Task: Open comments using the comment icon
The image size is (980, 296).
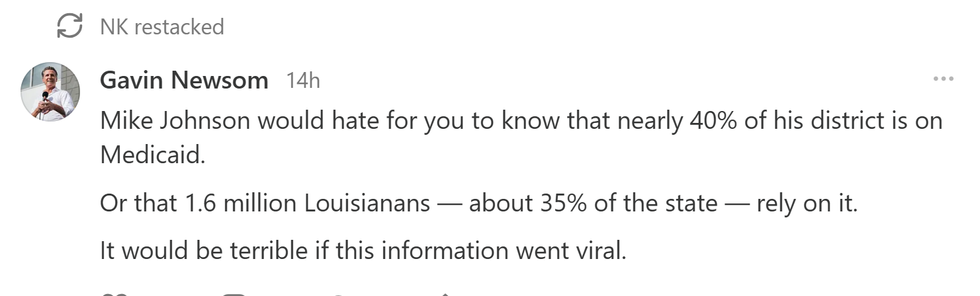Action: (x=233, y=294)
